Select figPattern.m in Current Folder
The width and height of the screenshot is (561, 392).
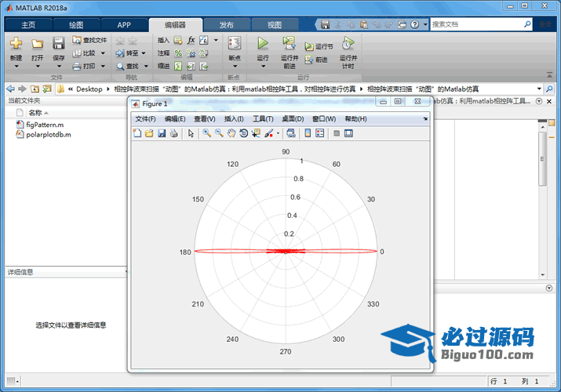coord(45,125)
